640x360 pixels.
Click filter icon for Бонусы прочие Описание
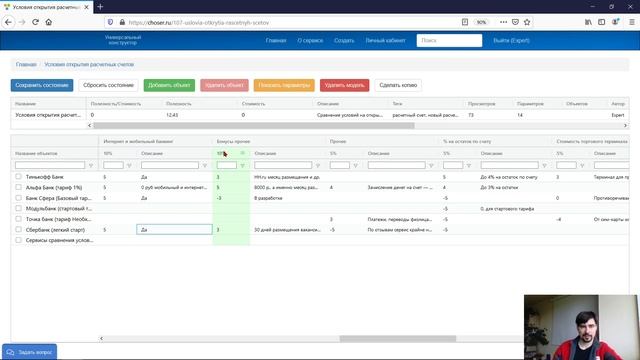click(318, 165)
